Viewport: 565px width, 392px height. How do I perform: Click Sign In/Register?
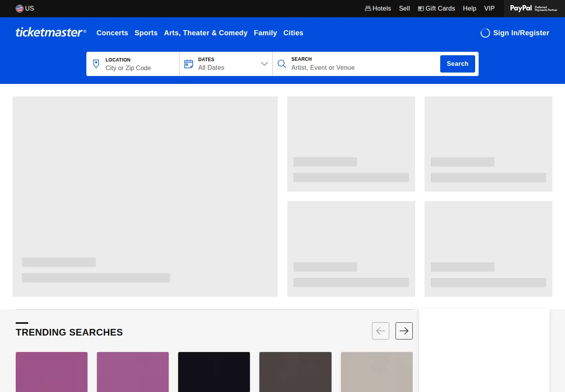515,33
